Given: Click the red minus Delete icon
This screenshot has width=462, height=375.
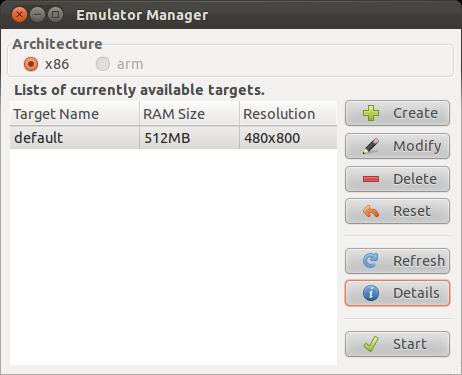Looking at the screenshot, I should coord(371,179).
